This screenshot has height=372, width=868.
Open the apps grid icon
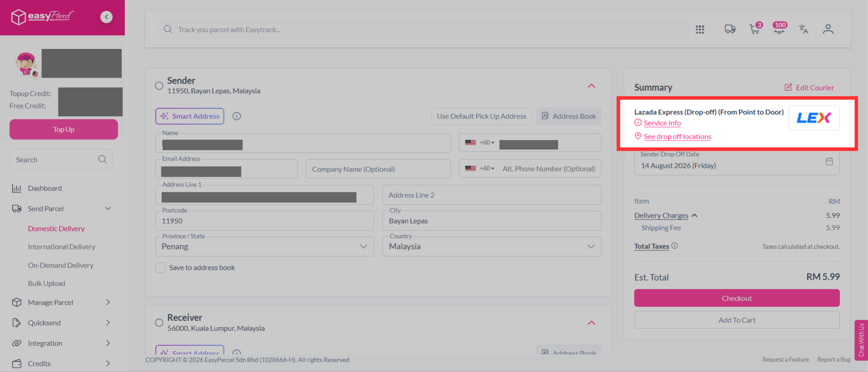pos(700,29)
